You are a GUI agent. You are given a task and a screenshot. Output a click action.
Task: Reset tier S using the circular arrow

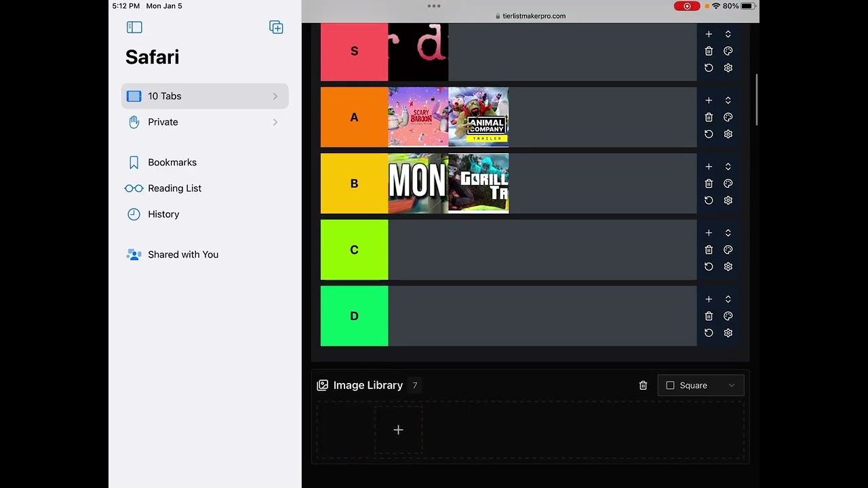[709, 68]
